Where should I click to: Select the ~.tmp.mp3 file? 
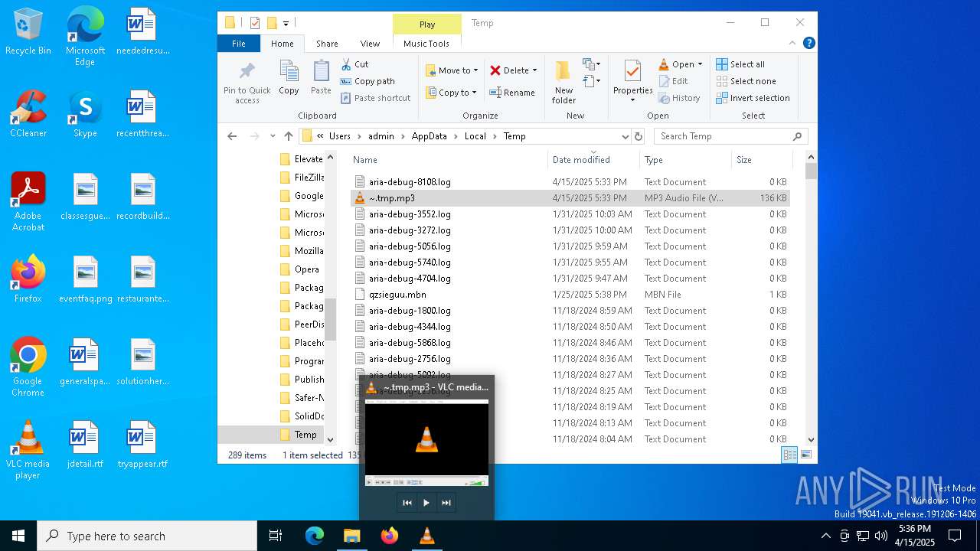pos(570,198)
